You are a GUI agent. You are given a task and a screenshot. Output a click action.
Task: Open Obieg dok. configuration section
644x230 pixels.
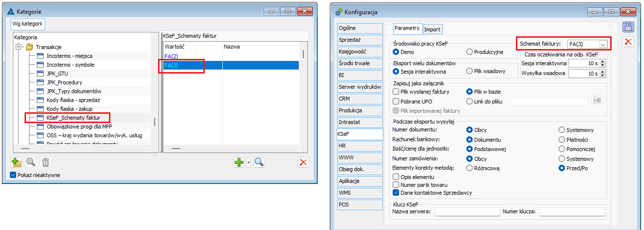coord(359,169)
